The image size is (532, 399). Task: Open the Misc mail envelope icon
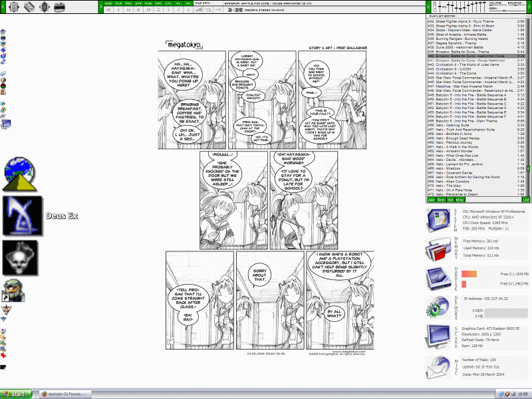tap(440, 366)
